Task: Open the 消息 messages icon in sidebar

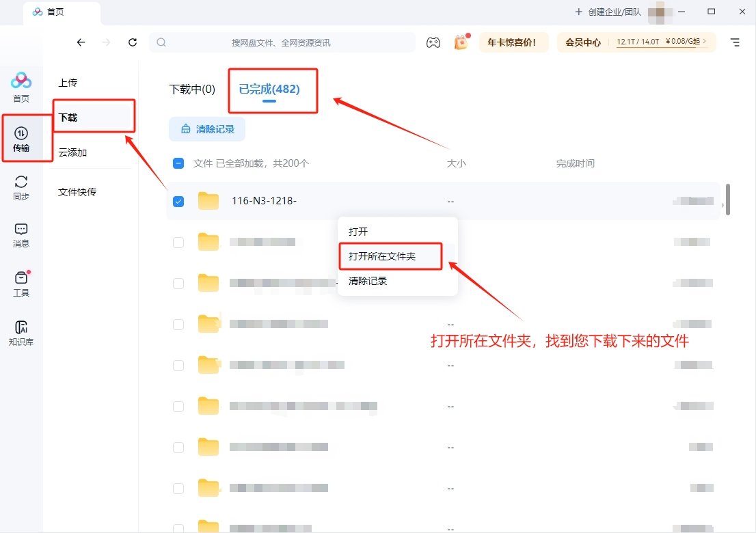Action: 21,234
